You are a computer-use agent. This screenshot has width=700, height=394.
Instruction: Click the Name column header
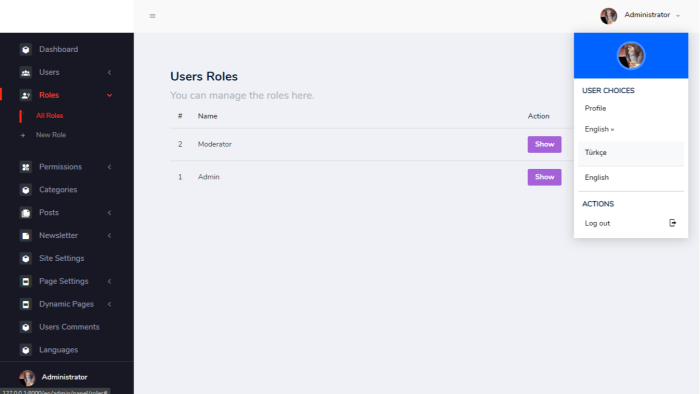[x=208, y=116]
